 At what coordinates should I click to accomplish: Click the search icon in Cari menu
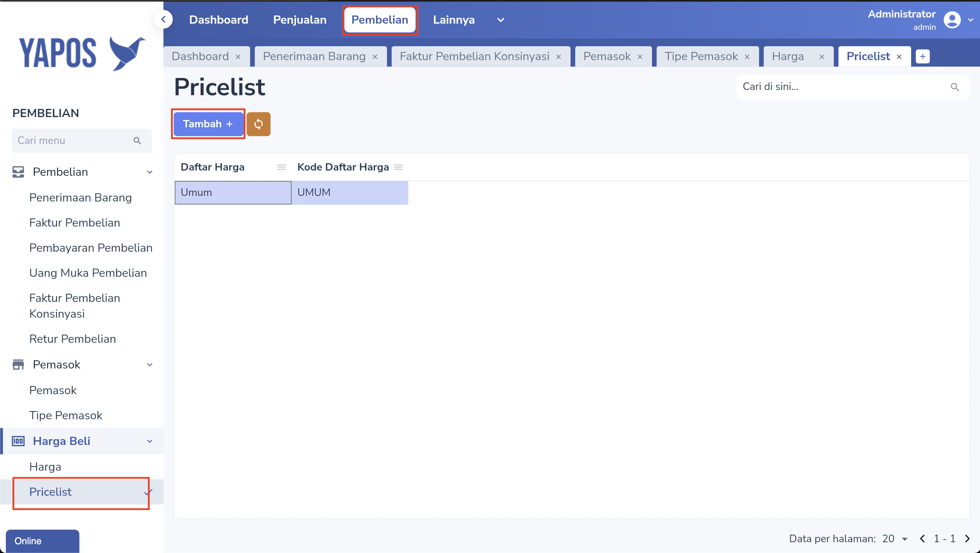137,141
